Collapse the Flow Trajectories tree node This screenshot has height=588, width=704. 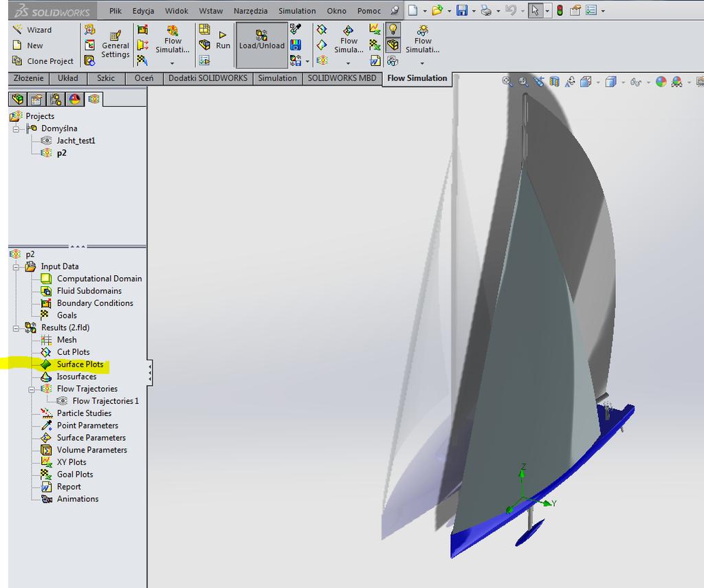tap(32, 389)
